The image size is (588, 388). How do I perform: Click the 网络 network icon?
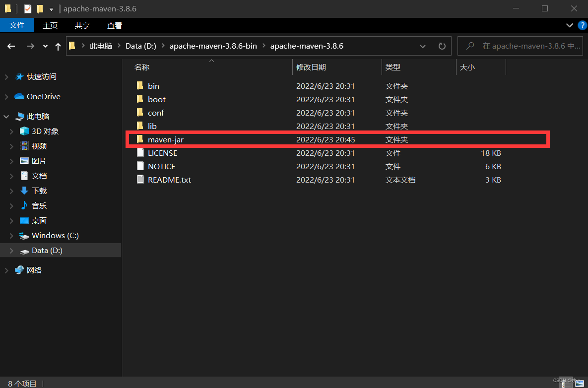pos(19,270)
